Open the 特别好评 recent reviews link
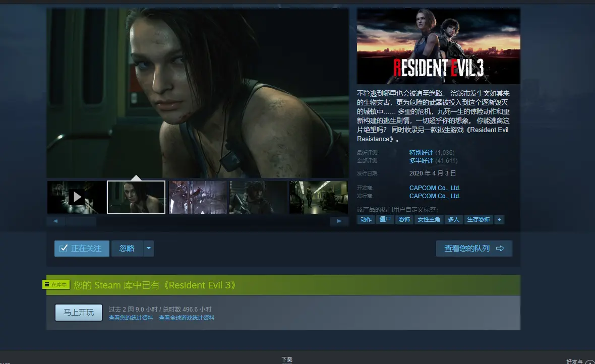The image size is (595, 364). (x=421, y=153)
